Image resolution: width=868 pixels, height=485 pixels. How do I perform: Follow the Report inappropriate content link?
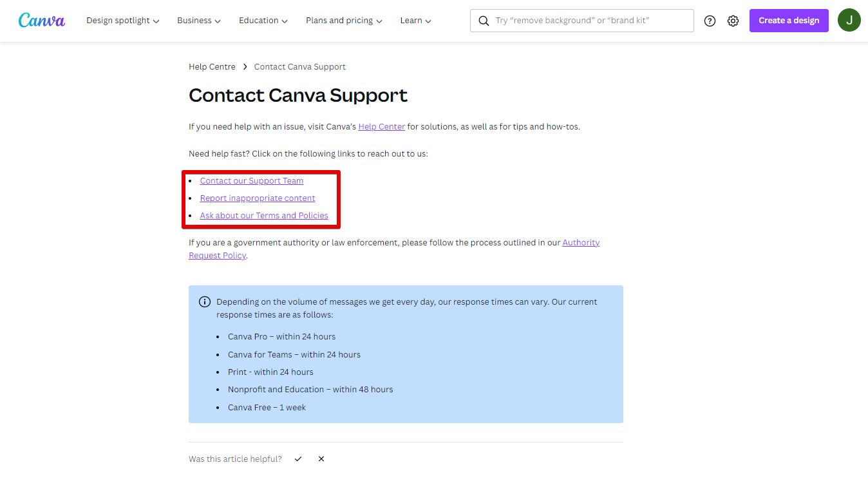[258, 198]
